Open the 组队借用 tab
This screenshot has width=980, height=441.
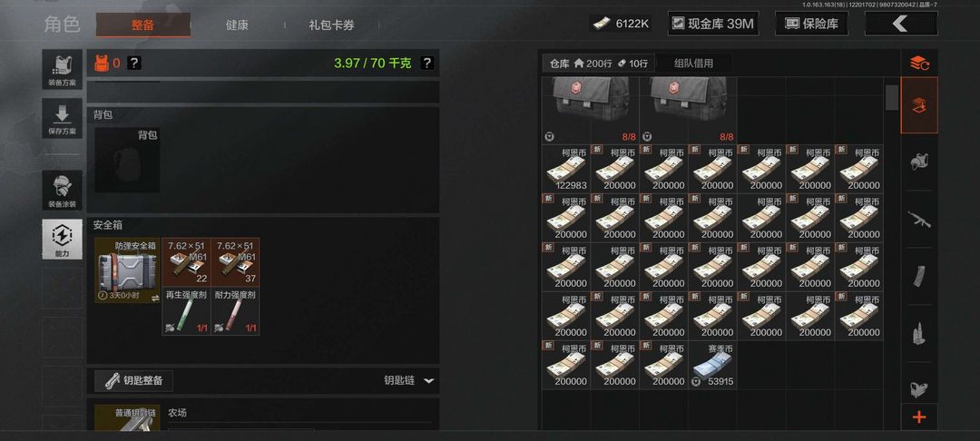pos(694,64)
